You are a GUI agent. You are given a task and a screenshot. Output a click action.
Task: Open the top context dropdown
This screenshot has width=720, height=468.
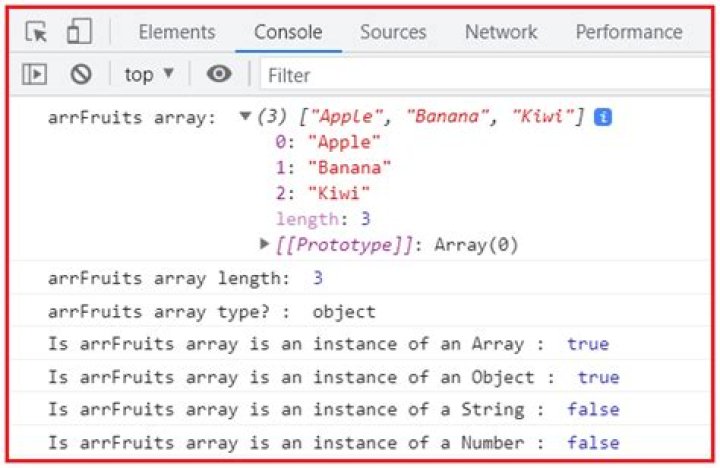(x=149, y=74)
